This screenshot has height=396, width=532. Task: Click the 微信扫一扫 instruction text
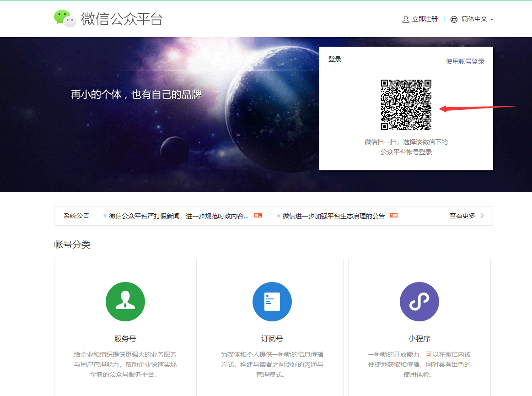tap(406, 146)
